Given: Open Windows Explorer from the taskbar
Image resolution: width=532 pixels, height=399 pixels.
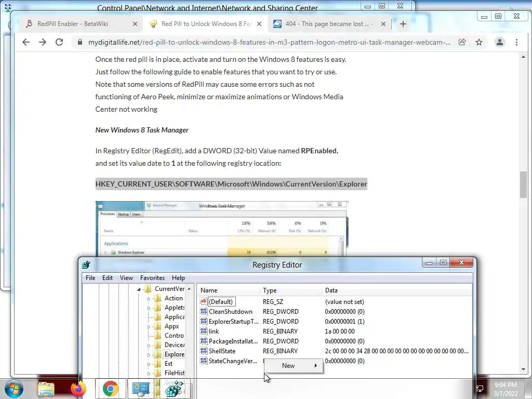Looking at the screenshot, I should (x=46, y=389).
